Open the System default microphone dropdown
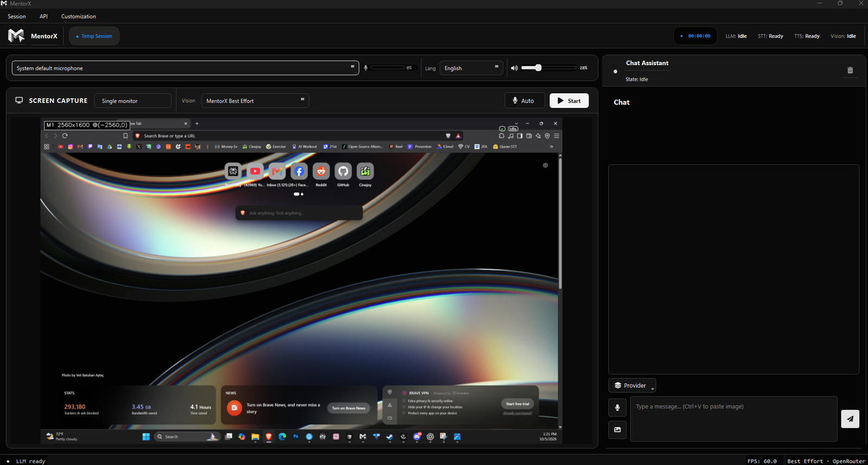The height and width of the screenshot is (465, 868). coord(186,68)
